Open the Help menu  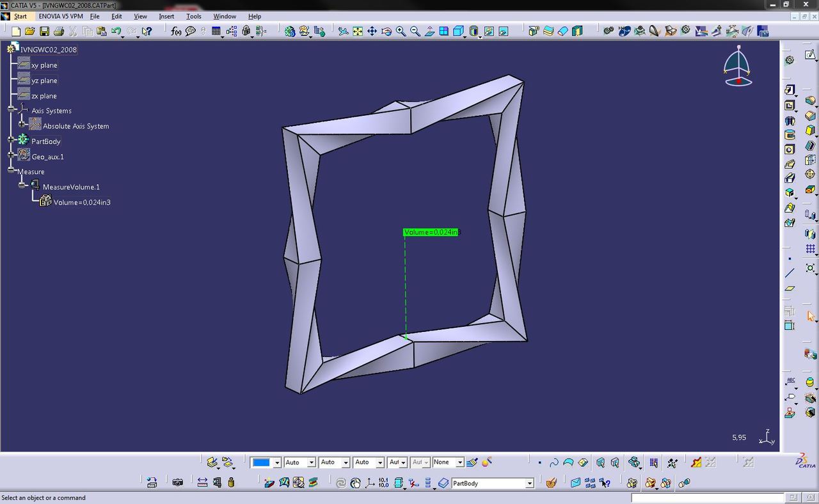(x=255, y=16)
